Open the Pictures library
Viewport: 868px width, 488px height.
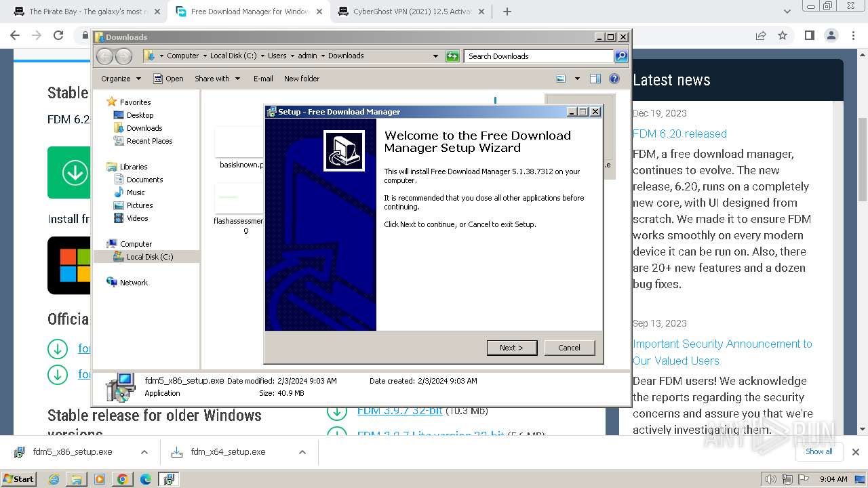pos(140,205)
